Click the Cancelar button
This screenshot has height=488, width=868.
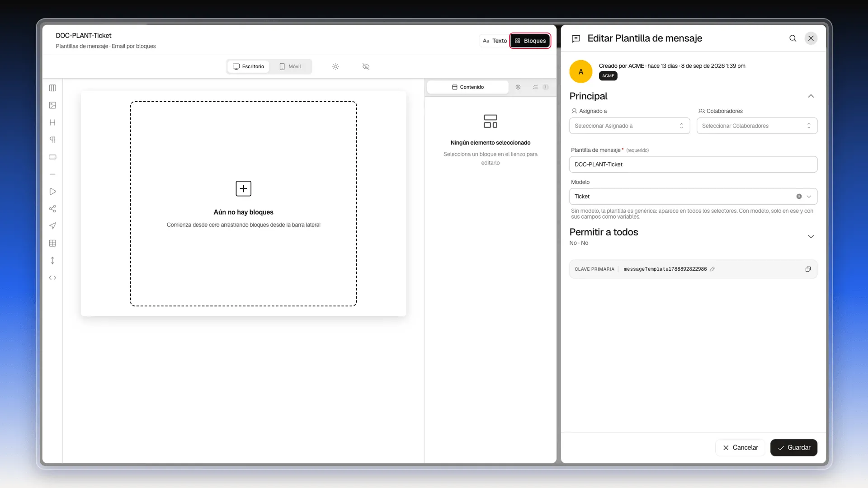pos(740,448)
